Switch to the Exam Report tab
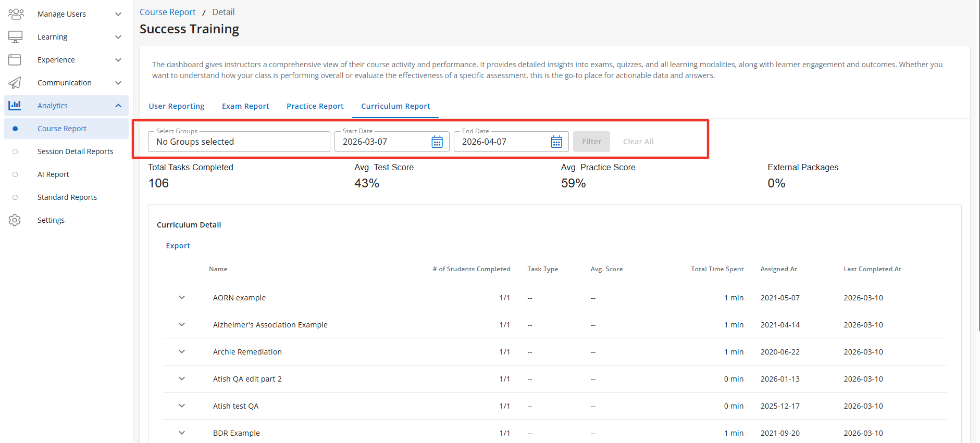This screenshot has width=980, height=443. coord(245,106)
